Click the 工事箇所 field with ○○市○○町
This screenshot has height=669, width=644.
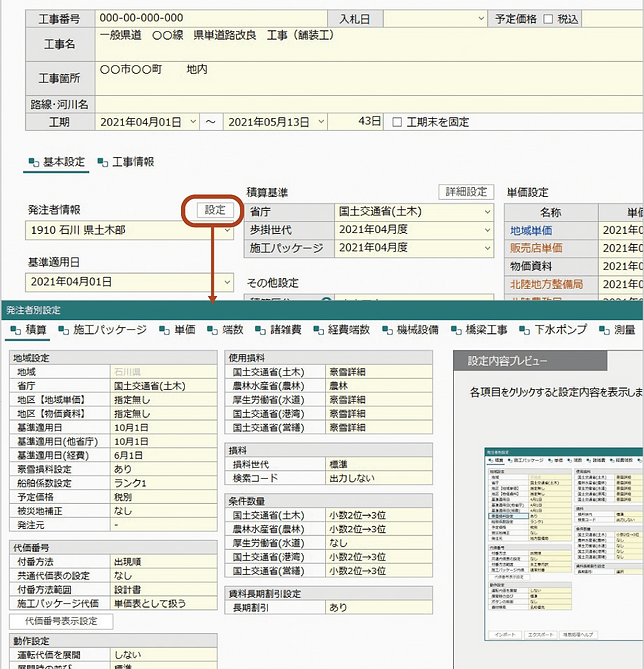pos(369,79)
